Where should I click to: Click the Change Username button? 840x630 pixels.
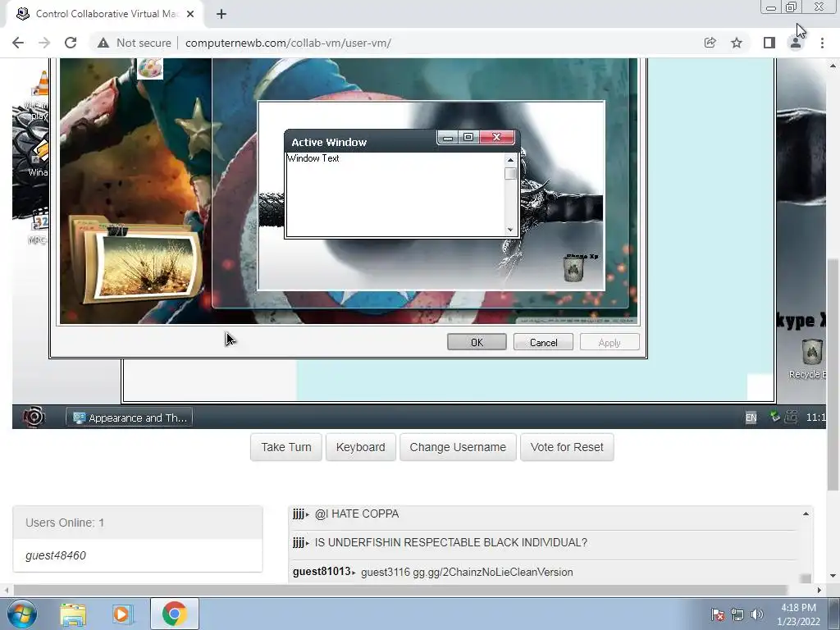[458, 447]
